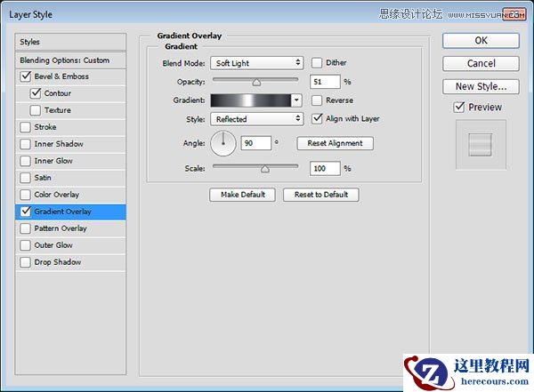Open the gradient editor via gradient bar
Screen dimensions: 534x392
pos(251,100)
